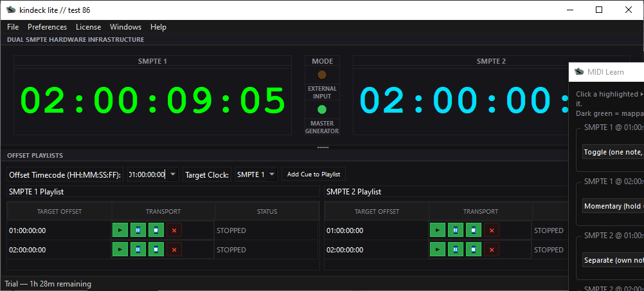Stop the SMPTE 2 Playlist 02:00:00:00 cue
The width and height of the screenshot is (644, 291).
tap(474, 249)
